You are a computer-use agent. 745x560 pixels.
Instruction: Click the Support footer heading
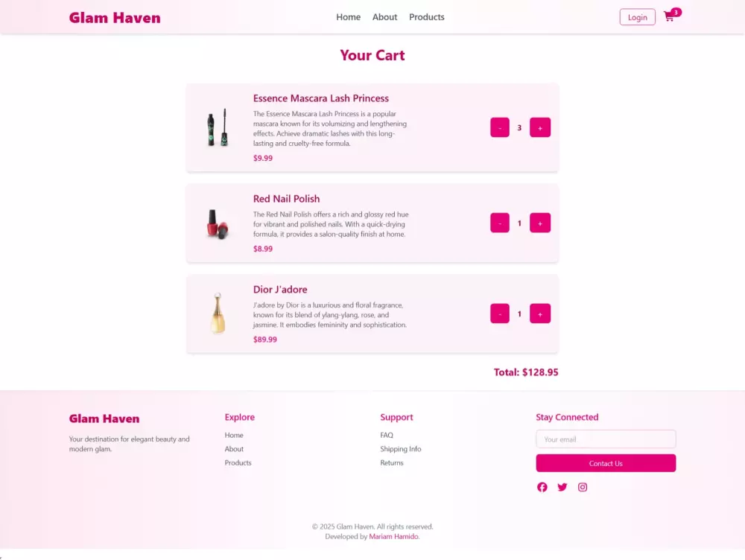(x=397, y=417)
